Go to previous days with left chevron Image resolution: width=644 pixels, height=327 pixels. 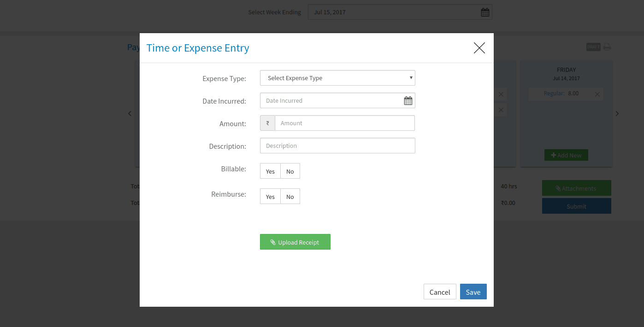tap(130, 113)
